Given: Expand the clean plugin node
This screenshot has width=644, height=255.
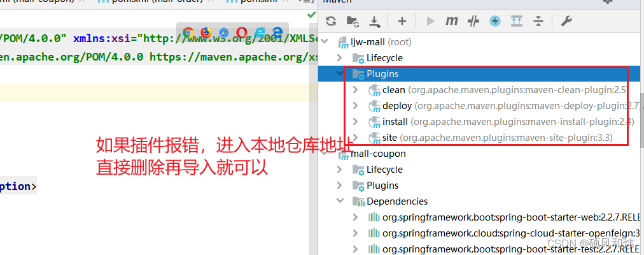Looking at the screenshot, I should click(x=356, y=90).
